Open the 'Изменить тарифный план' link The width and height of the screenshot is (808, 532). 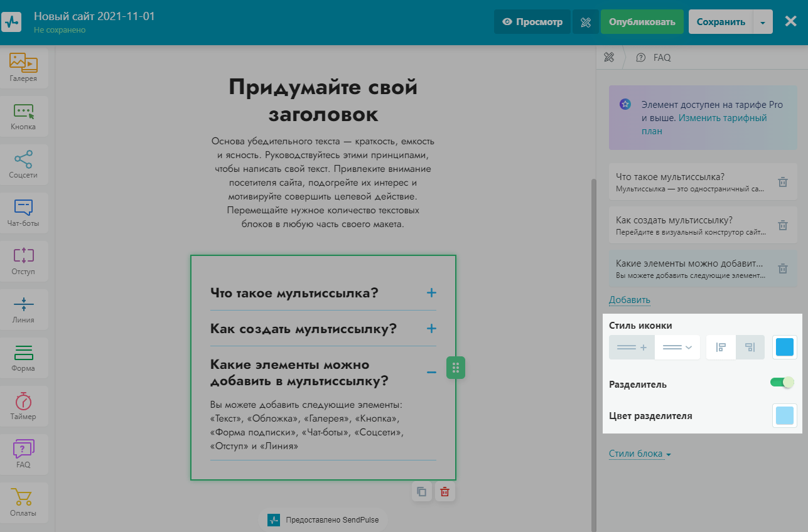tap(722, 118)
